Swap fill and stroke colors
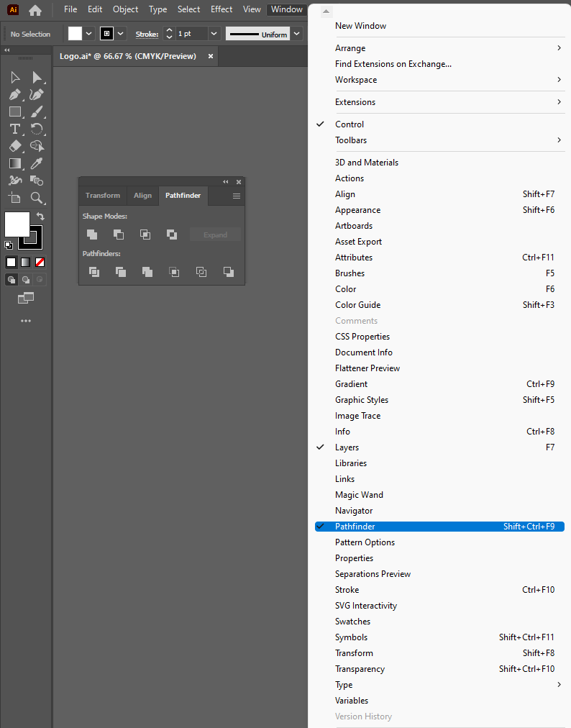 tap(40, 217)
